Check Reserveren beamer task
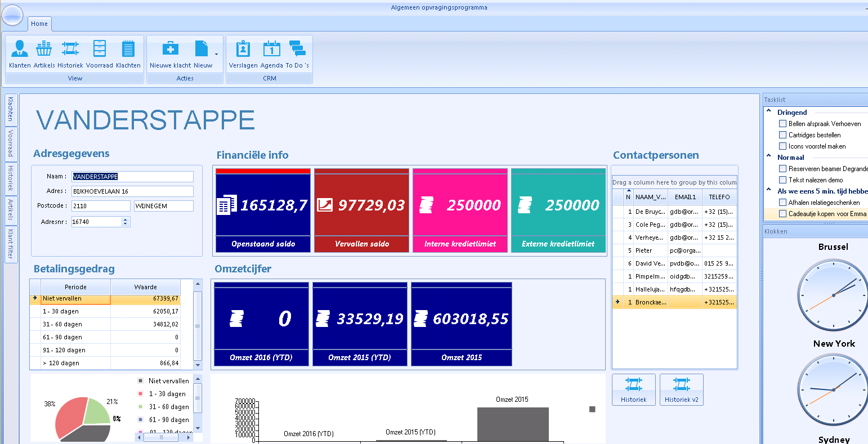This screenshot has width=868, height=444. click(782, 168)
